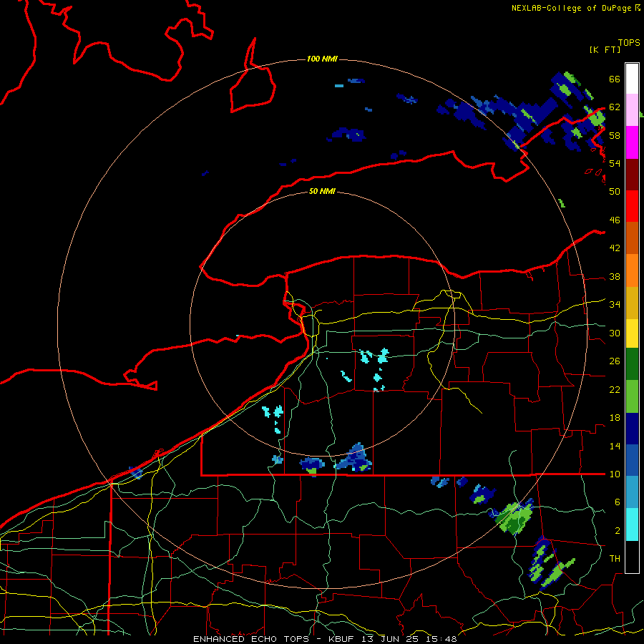The width and height of the screenshot is (644, 644).
Task: Click the [K FT] units label
Action: coord(605,49)
